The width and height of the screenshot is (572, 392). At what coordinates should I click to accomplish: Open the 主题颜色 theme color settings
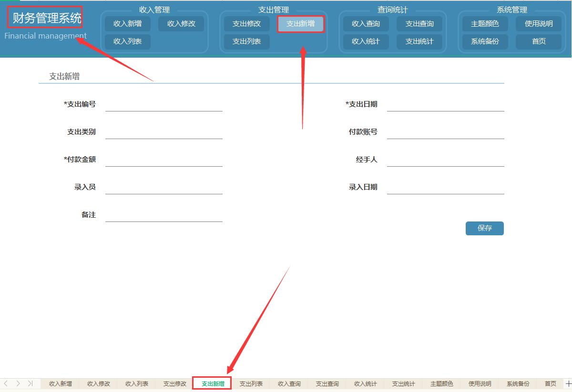485,24
